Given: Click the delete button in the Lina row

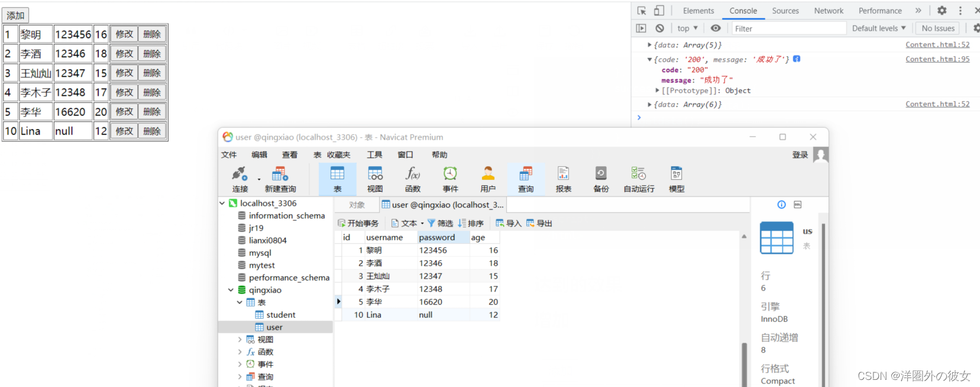Looking at the screenshot, I should [x=152, y=131].
